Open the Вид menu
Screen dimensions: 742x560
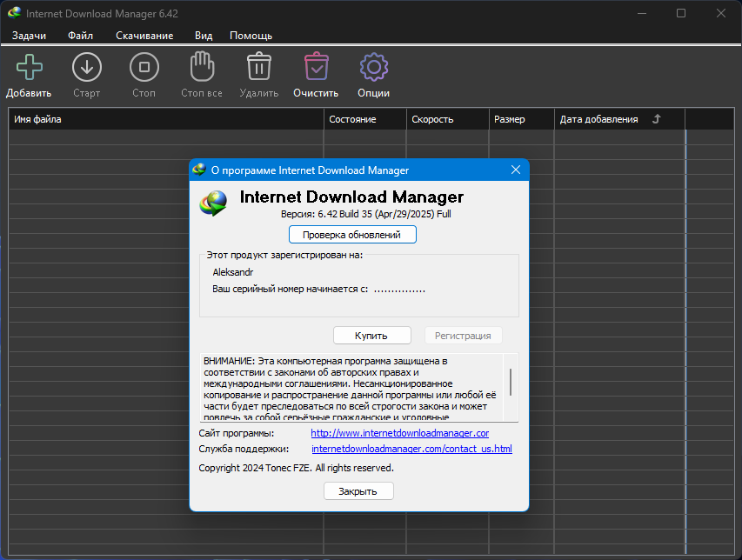204,36
